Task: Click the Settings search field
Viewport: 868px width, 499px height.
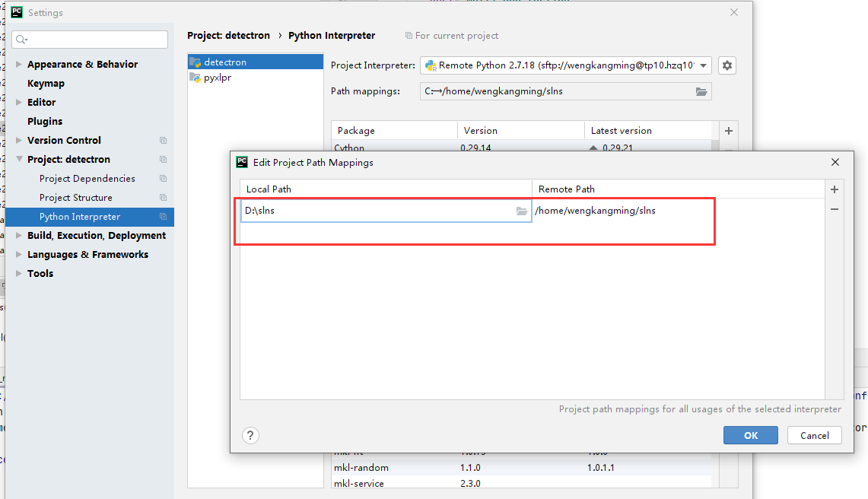Action: 90,40
